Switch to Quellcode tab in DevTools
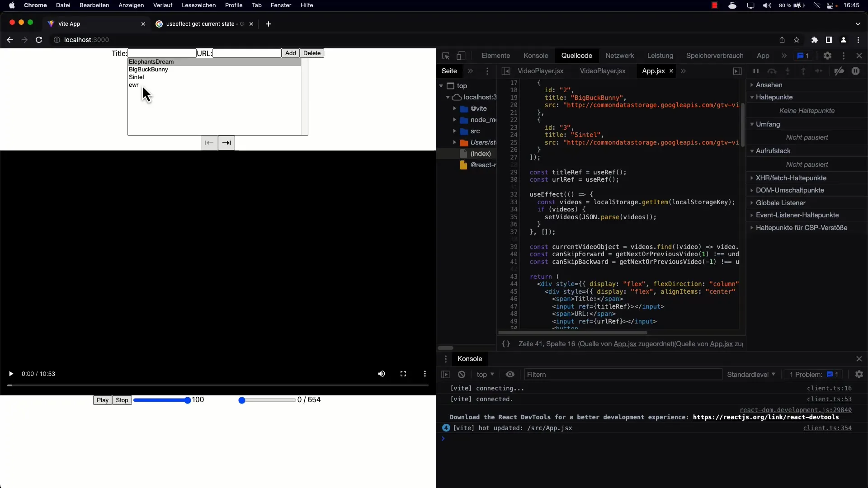This screenshot has height=488, width=868. 577,56
